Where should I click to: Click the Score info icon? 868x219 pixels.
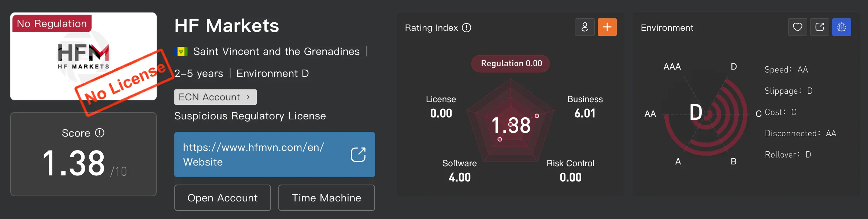point(100,133)
